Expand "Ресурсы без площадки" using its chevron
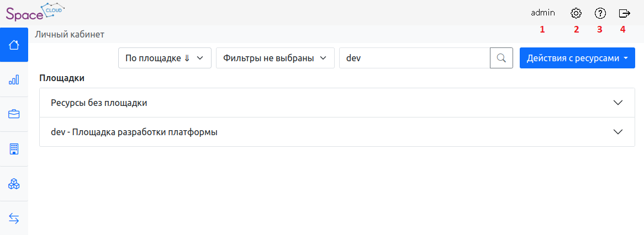 pyautogui.click(x=618, y=103)
